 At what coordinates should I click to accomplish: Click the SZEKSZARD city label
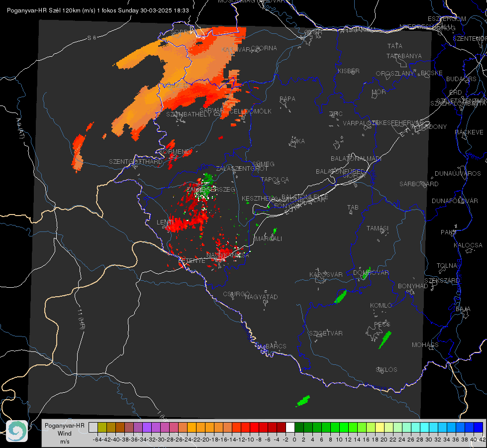tap(442, 281)
